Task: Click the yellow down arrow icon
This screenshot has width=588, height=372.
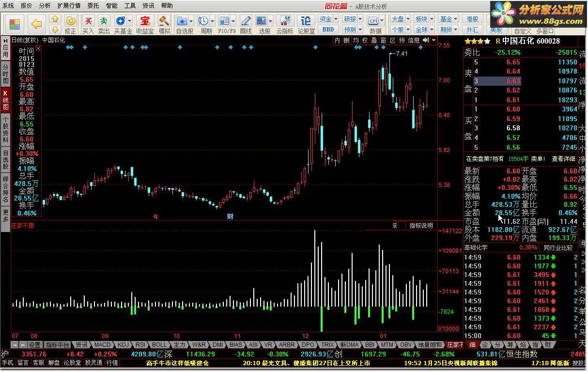Action: tap(55, 29)
